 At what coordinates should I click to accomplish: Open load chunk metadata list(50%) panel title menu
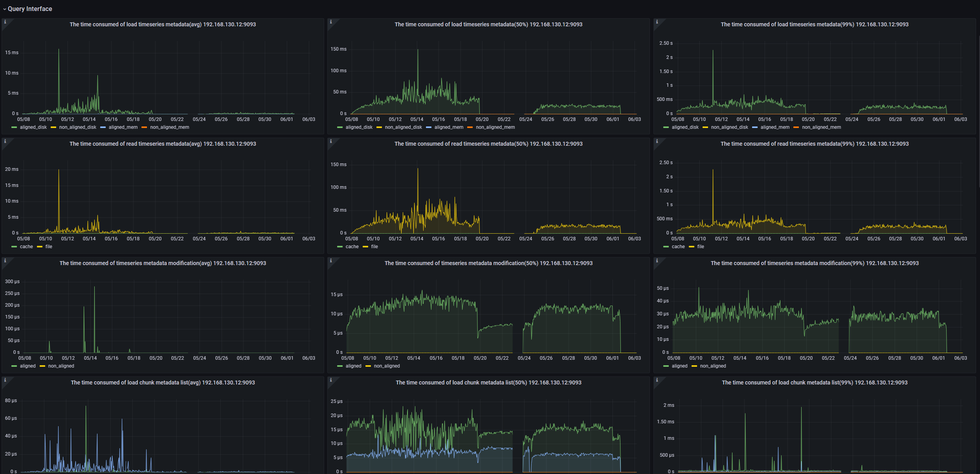pos(488,382)
